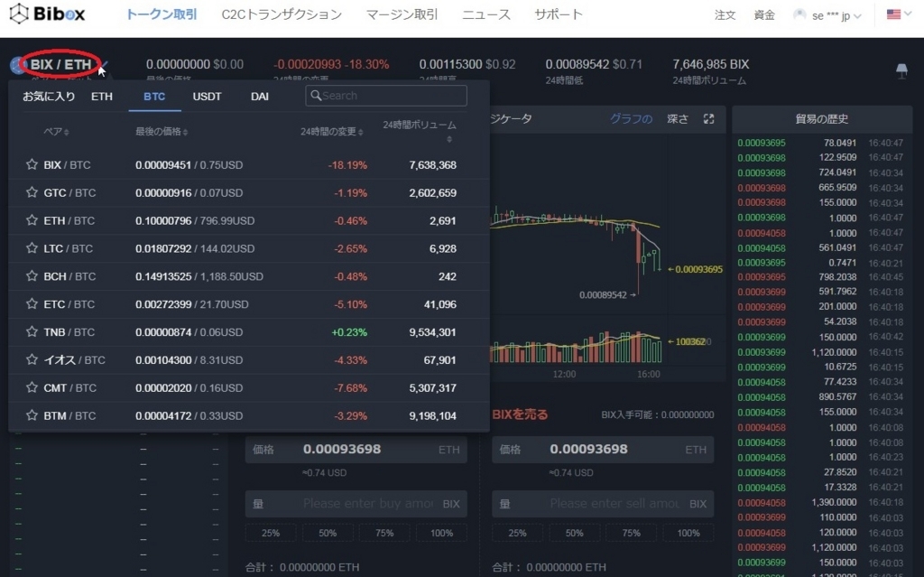Switch to ETH market tab

[x=102, y=96]
